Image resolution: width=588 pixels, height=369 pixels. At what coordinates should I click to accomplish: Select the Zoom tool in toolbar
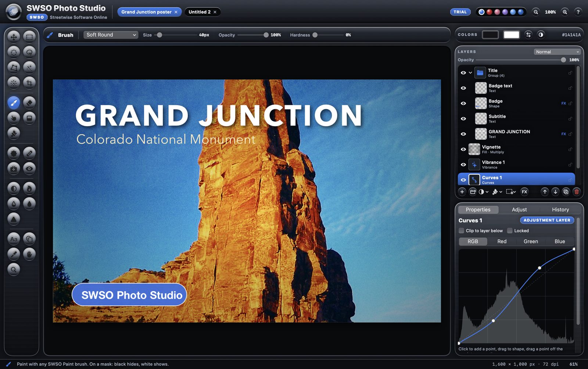pos(14,269)
